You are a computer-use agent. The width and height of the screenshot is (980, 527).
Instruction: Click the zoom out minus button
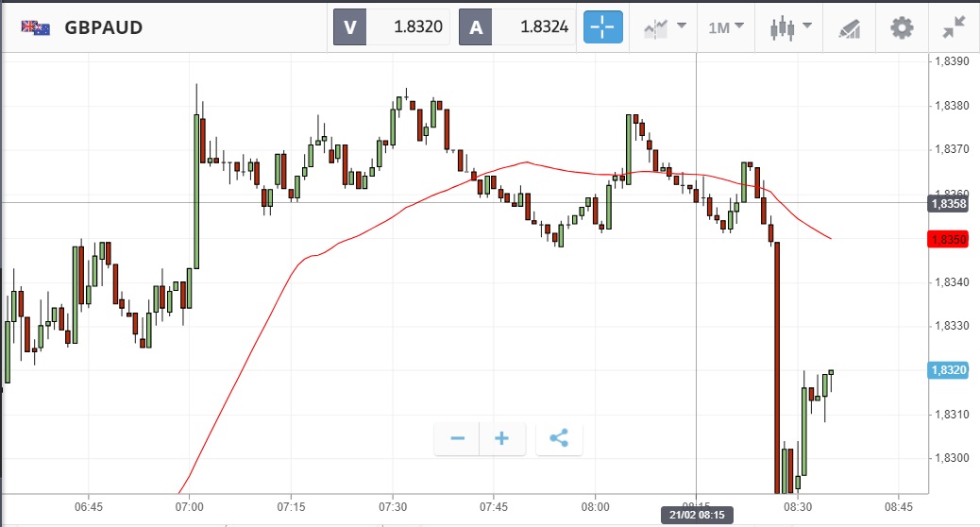[458, 438]
